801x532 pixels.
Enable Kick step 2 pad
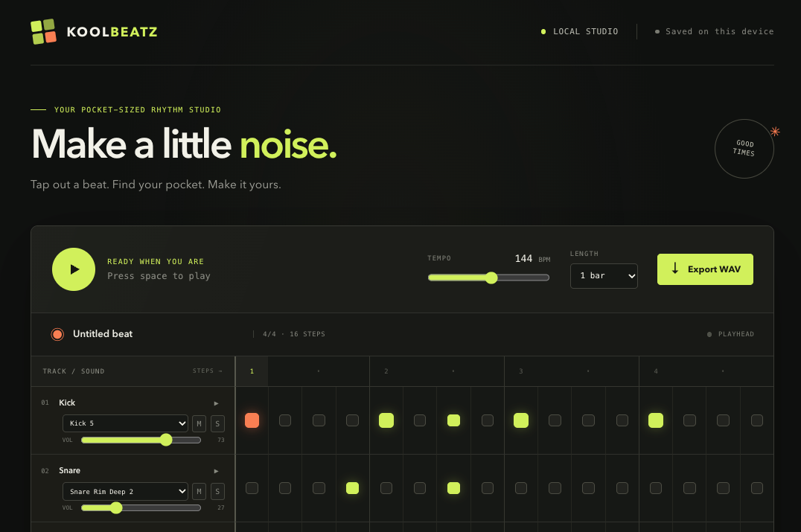click(285, 420)
